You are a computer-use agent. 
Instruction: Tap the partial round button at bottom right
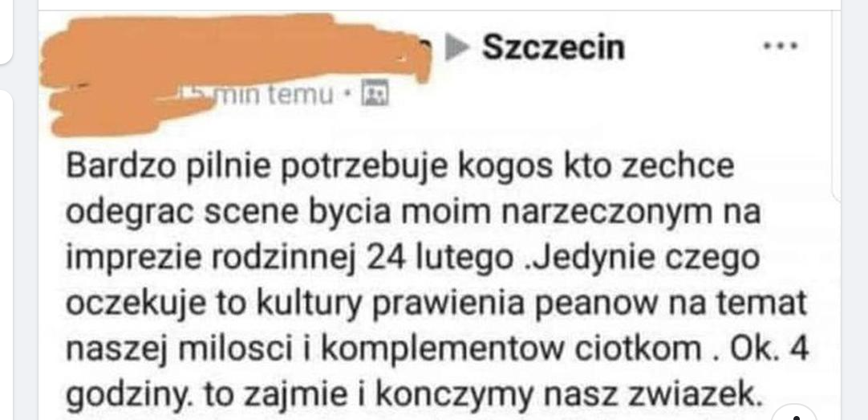click(796, 412)
